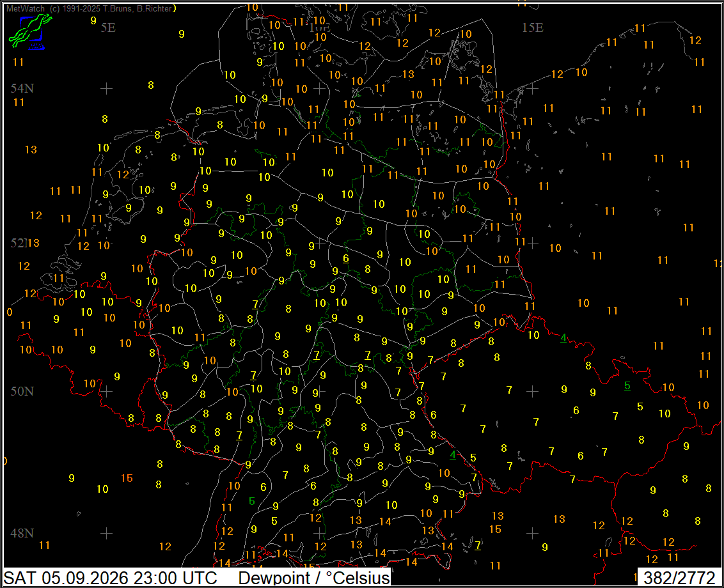Click the MetWatch copyright text line
Image resolution: width=724 pixels, height=588 pixels.
91,8
